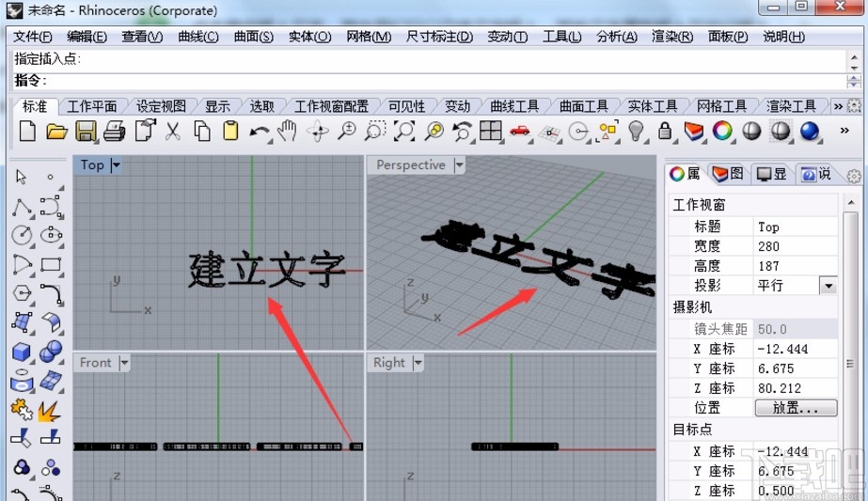This screenshot has width=868, height=501.
Task: Select the arrow pointer tool
Action: (x=21, y=177)
